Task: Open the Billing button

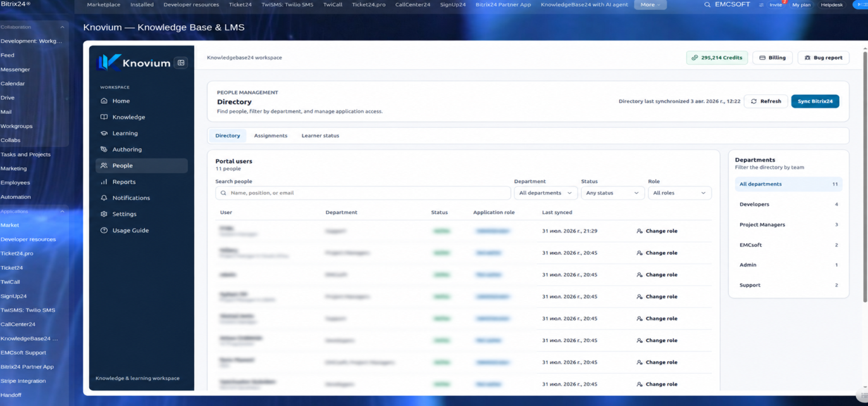Action: click(x=772, y=58)
